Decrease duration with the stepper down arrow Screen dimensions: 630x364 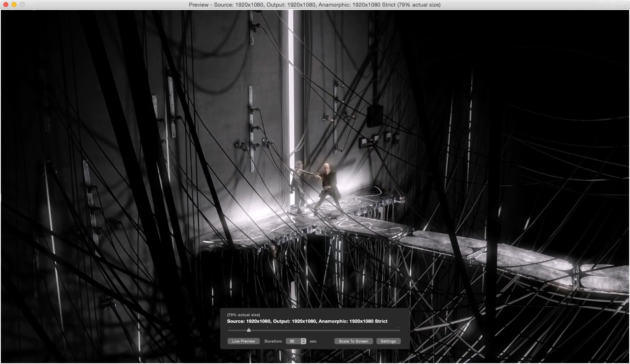[304, 343]
